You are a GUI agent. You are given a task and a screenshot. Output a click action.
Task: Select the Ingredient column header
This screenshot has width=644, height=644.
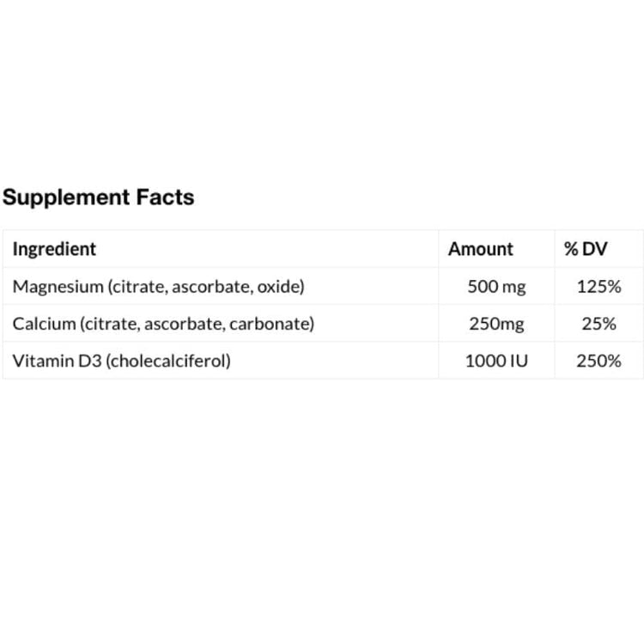54,249
